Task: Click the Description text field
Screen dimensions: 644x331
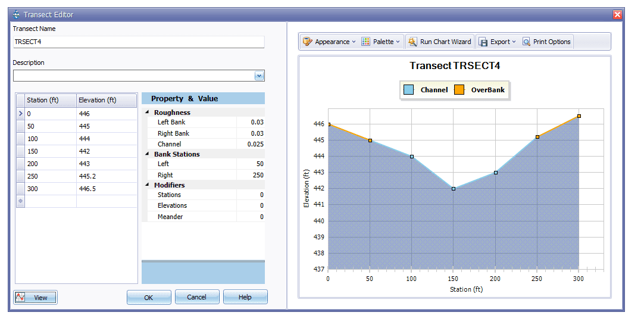Action: pos(134,76)
